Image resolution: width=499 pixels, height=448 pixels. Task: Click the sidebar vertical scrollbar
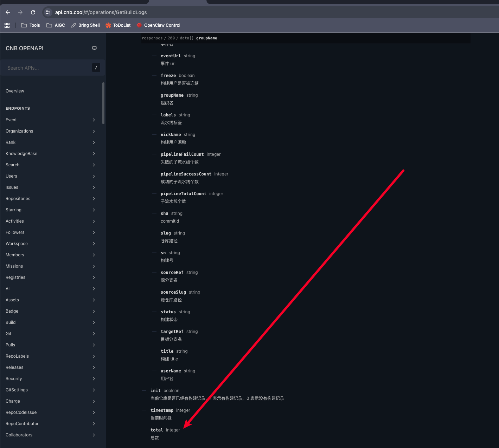point(103,103)
